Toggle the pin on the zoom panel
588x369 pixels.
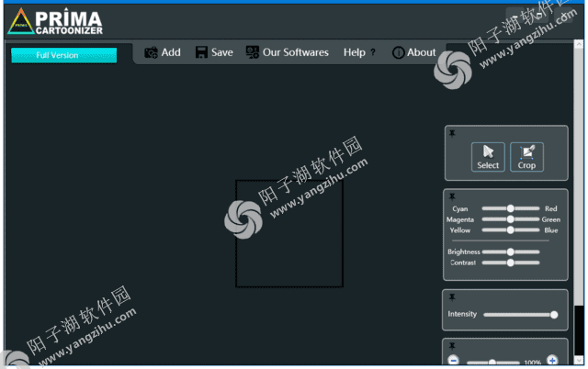pos(452,346)
